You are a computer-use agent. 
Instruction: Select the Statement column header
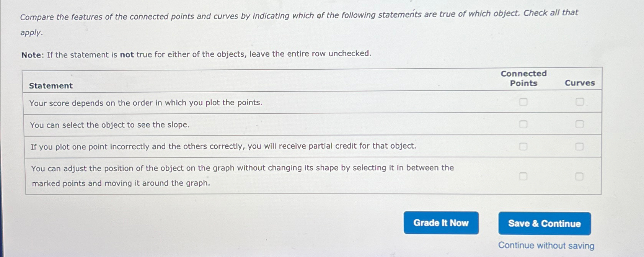point(50,86)
